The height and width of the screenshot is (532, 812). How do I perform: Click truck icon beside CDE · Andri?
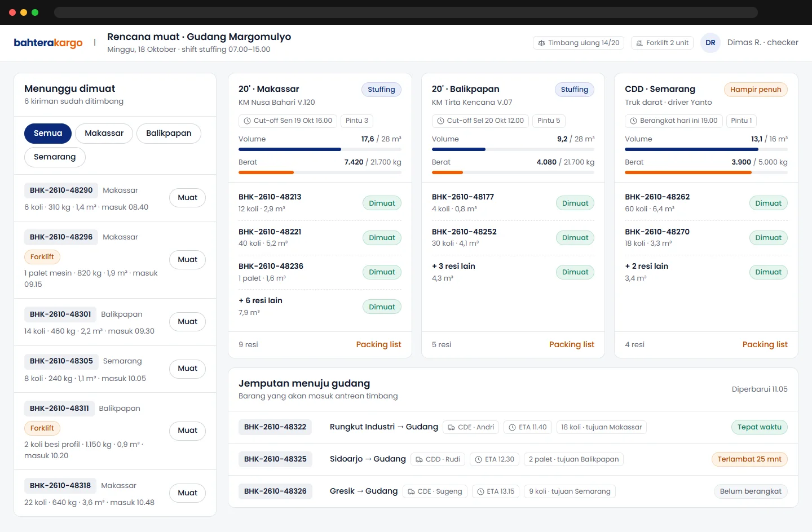[x=451, y=427]
